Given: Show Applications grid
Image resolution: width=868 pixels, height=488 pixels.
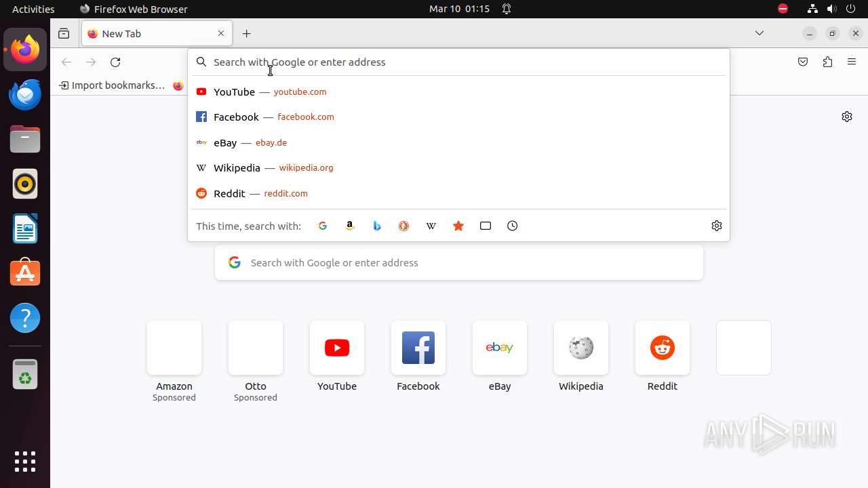Looking at the screenshot, I should pos(25,462).
